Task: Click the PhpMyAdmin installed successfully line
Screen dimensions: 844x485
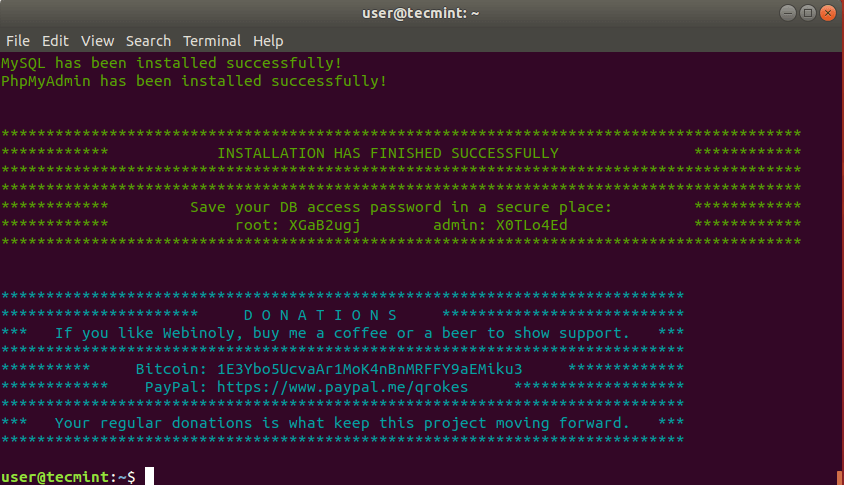Action: click(193, 81)
